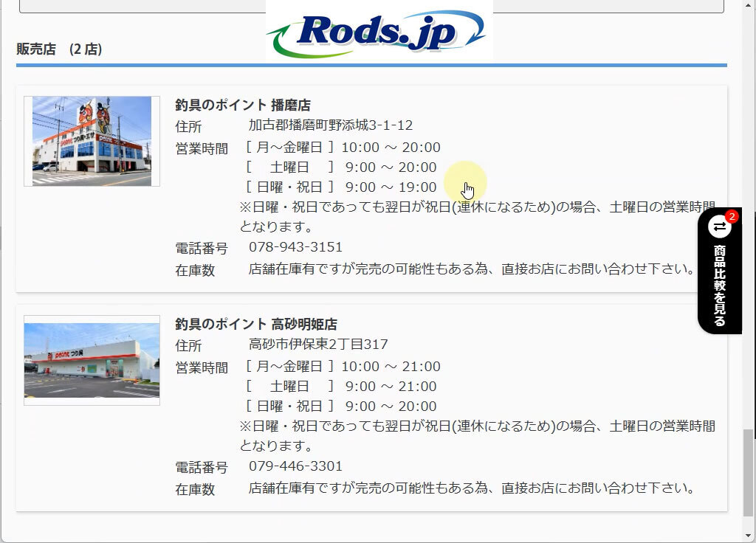
Task: Open 商品比較を見る comparison panel
Action: (x=719, y=284)
